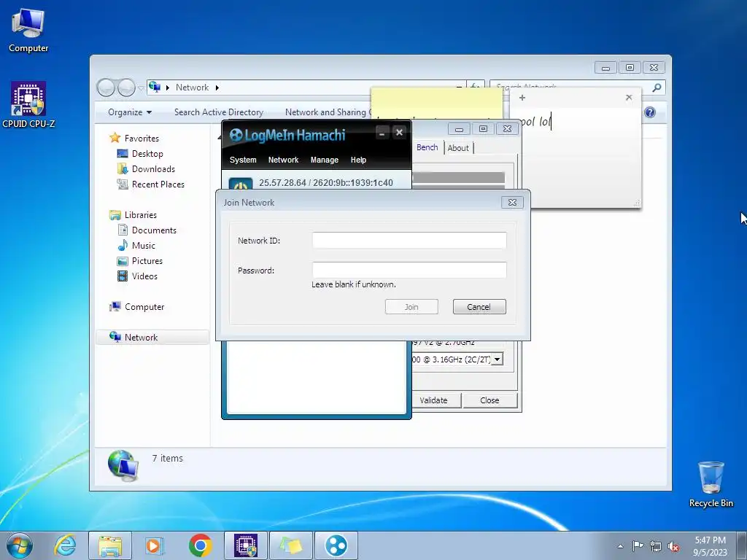Click the Search Network box

pos(572,87)
